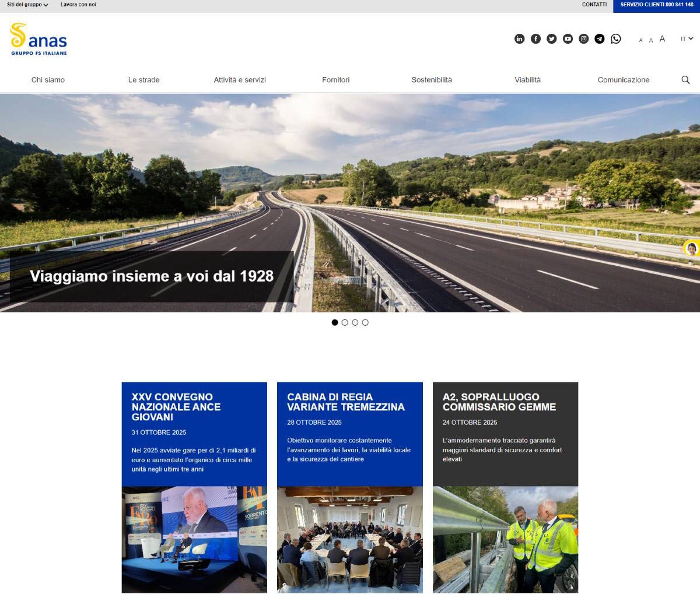Select the Twitter social icon

[551, 38]
